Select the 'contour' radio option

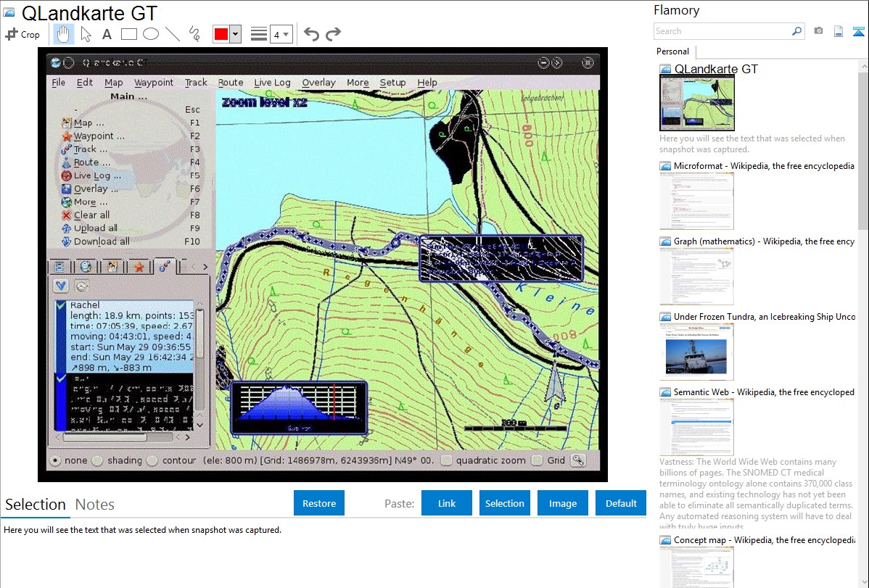pos(152,460)
